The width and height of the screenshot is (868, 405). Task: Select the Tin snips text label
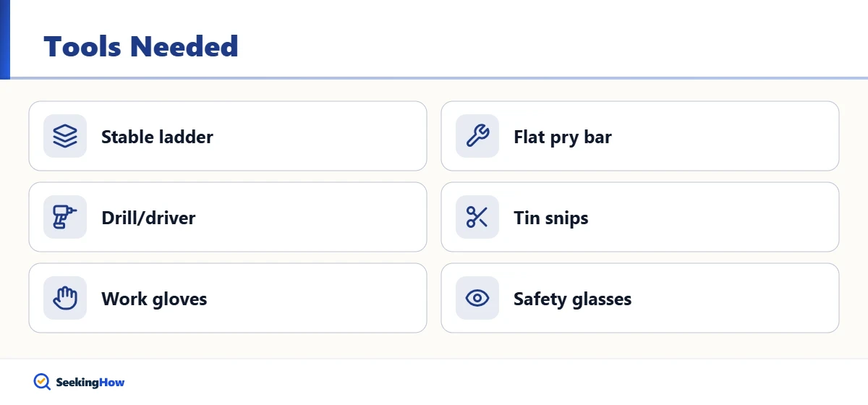point(551,218)
